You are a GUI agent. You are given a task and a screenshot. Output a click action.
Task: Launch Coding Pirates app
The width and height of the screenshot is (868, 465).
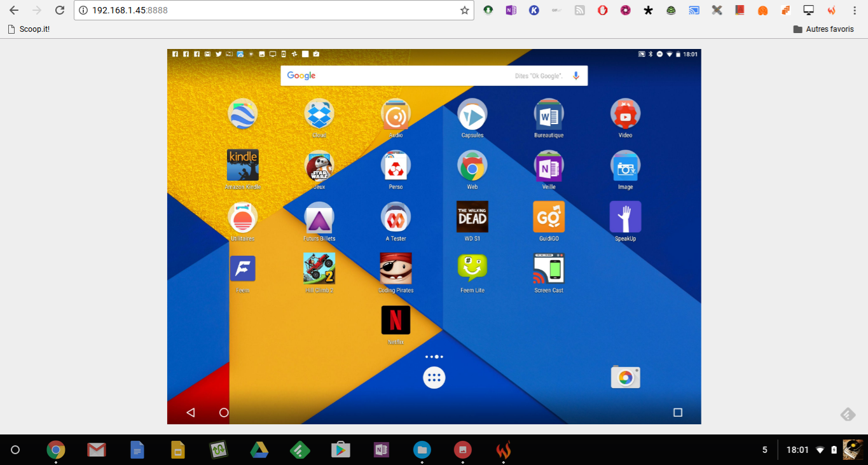[396, 268]
